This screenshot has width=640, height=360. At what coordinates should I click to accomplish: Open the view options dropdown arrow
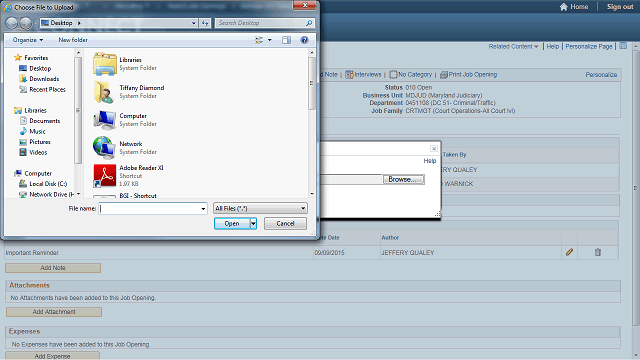click(x=269, y=40)
